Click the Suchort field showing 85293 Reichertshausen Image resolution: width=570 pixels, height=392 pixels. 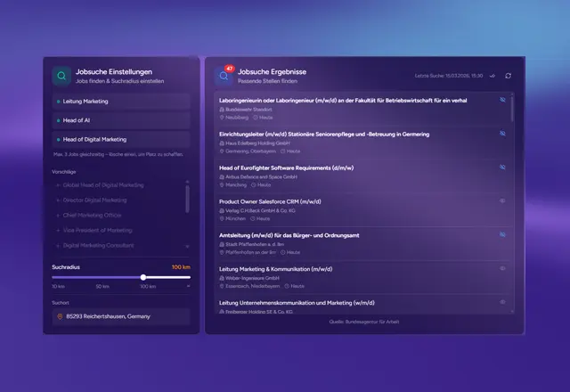tap(120, 316)
